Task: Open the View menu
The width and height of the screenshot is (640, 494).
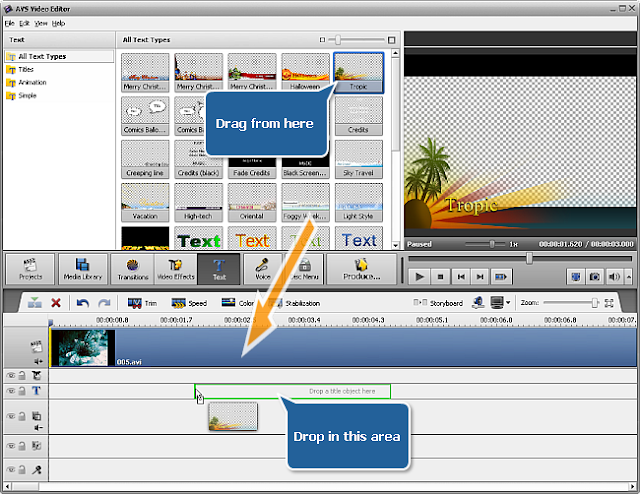Action: [41, 23]
